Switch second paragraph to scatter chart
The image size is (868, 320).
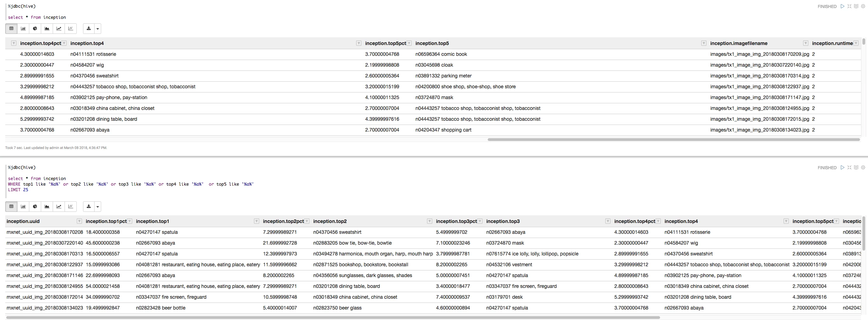click(70, 207)
